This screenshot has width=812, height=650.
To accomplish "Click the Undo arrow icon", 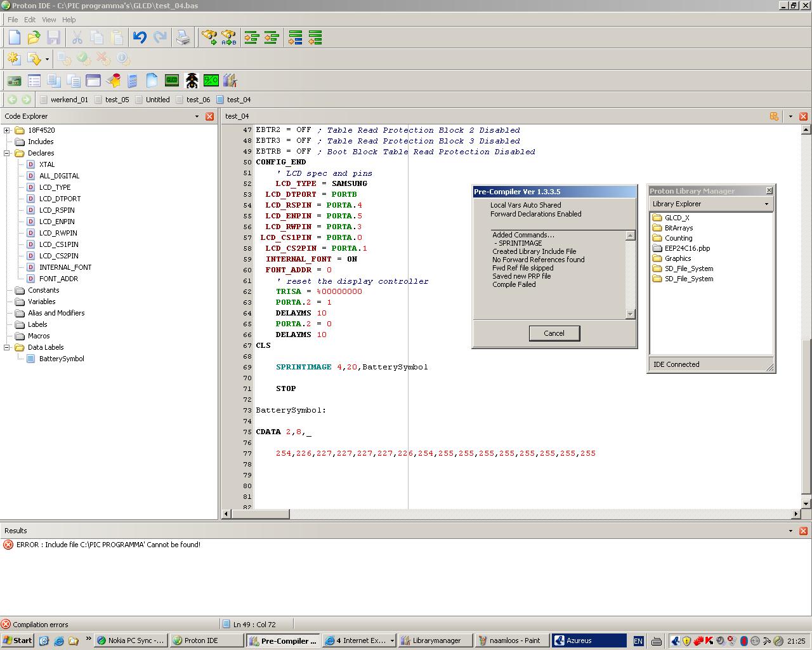I will click(140, 38).
